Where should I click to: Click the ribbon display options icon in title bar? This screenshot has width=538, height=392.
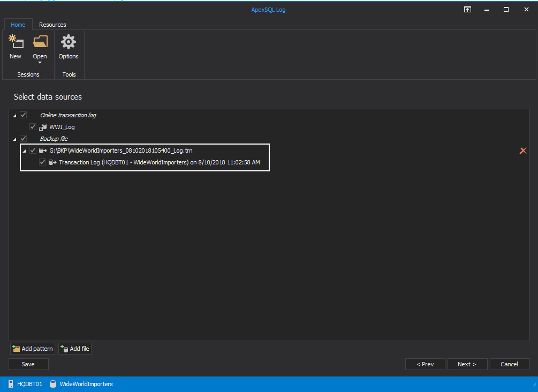[467, 10]
